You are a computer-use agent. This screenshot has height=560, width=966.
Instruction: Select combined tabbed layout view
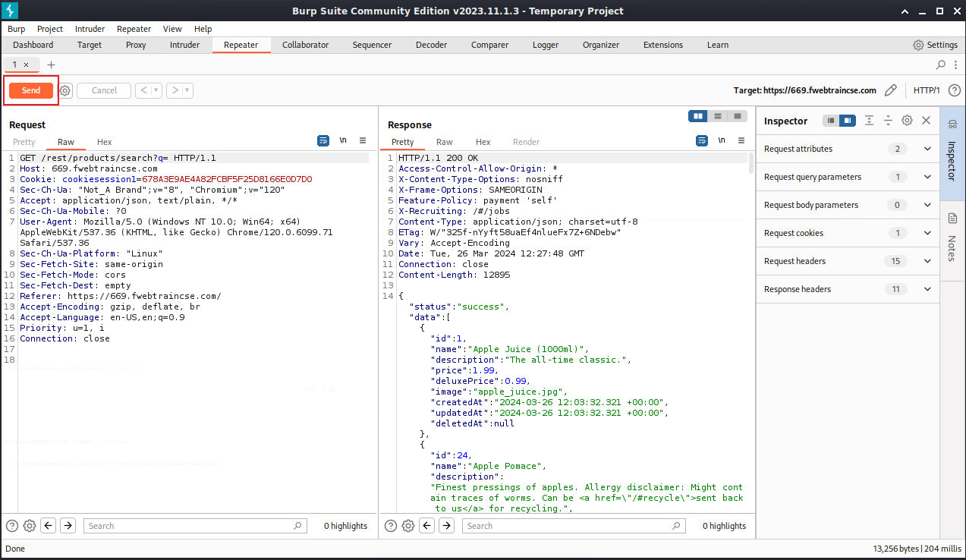tap(737, 116)
